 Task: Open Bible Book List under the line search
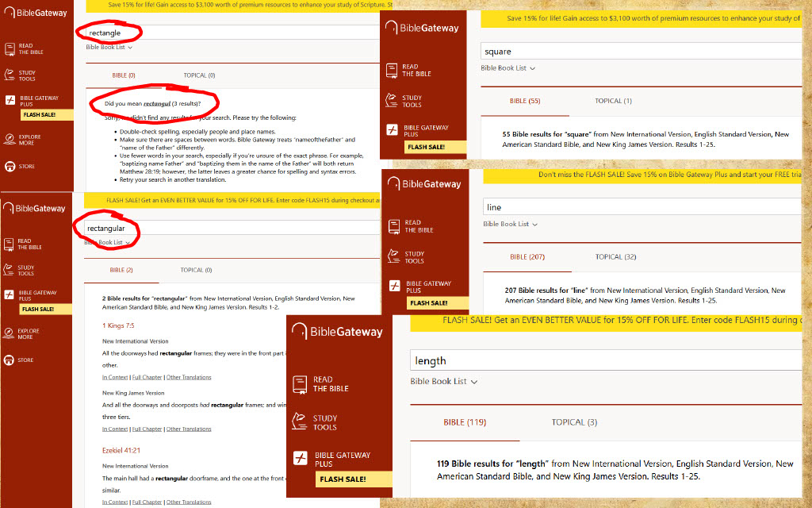510,225
